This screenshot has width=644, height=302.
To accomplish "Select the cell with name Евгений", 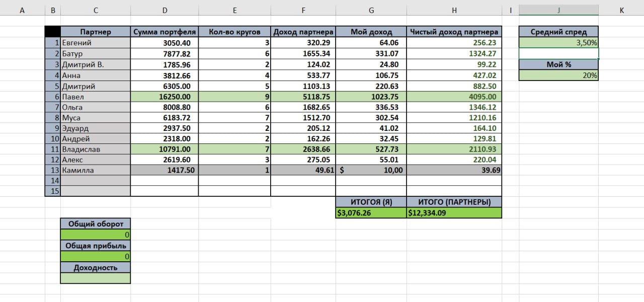I will (x=96, y=43).
